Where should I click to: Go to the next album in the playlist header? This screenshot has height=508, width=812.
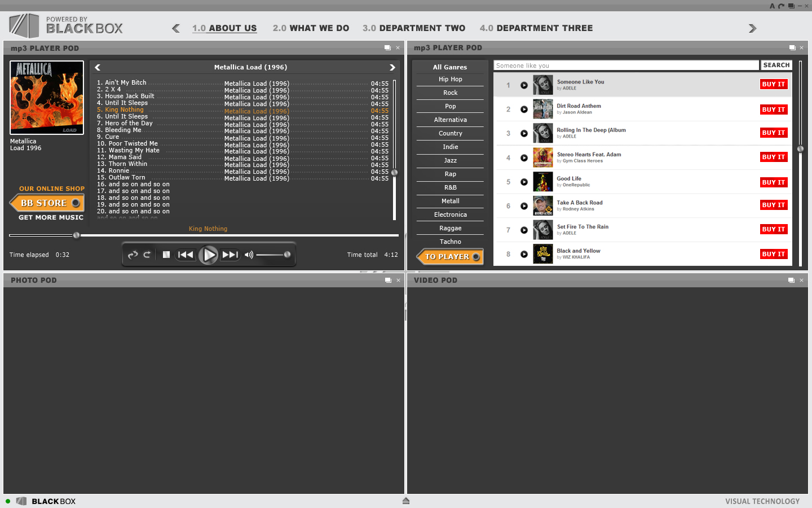pos(392,67)
